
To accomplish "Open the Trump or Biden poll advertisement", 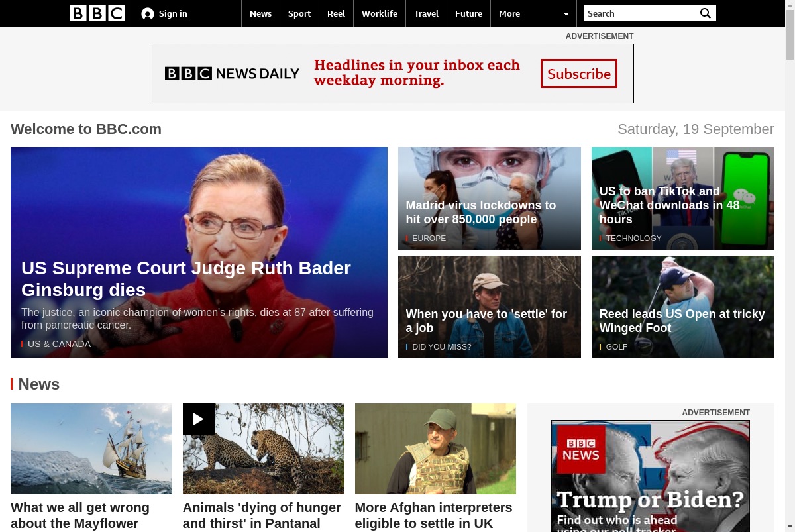I will 651,476.
